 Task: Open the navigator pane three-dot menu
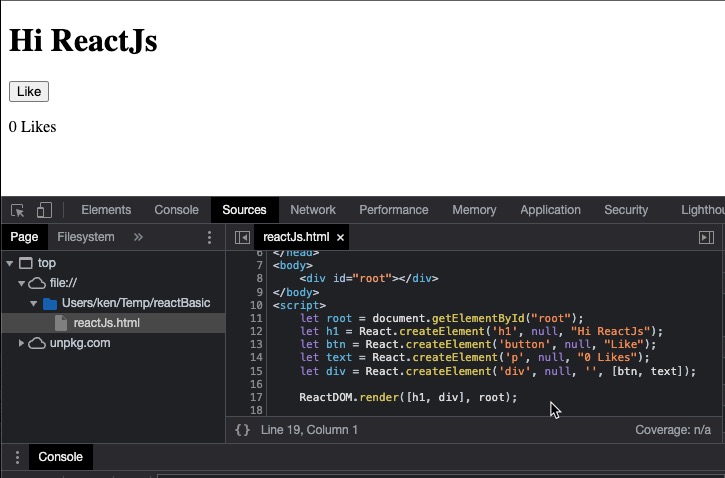tap(209, 237)
